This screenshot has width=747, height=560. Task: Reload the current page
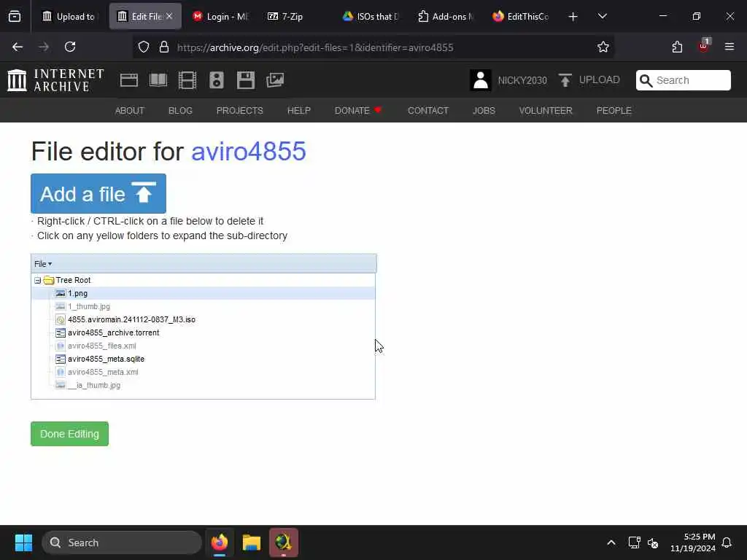point(70,47)
